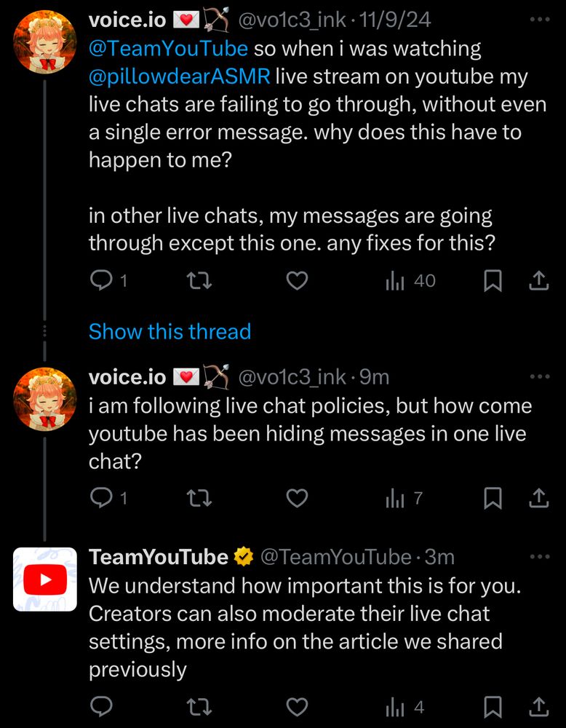Bookmark the tweet about live chat policies
The width and height of the screenshot is (566, 728).
(493, 498)
